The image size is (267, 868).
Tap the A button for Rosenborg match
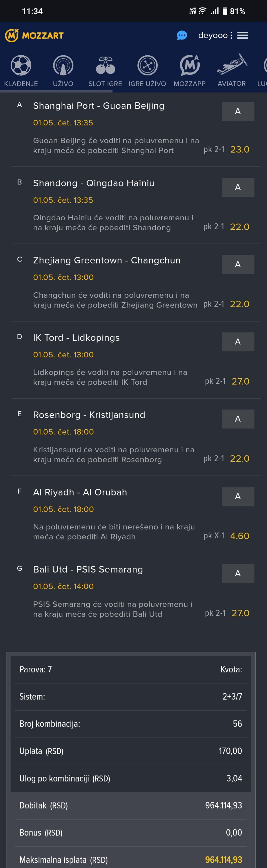[238, 419]
